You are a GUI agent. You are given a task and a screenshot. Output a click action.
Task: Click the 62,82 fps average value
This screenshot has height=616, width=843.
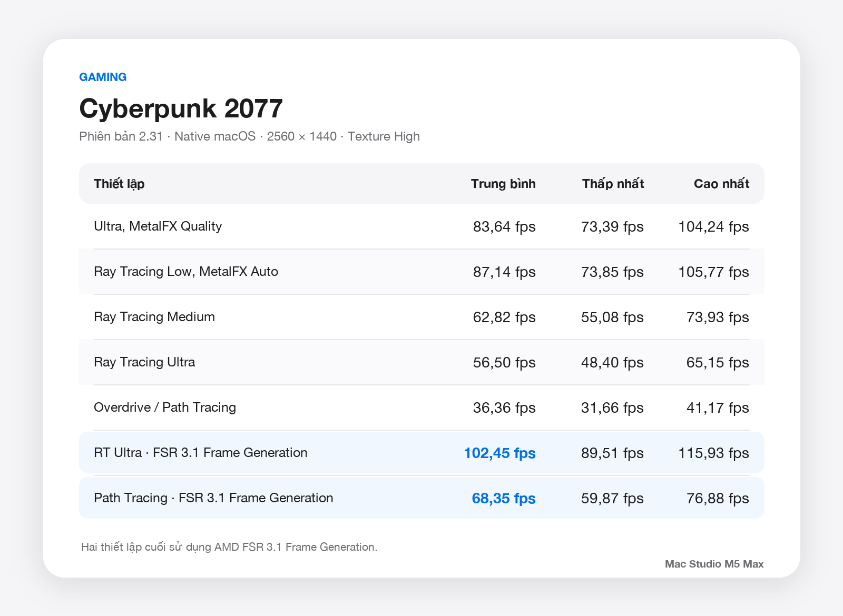pyautogui.click(x=504, y=317)
